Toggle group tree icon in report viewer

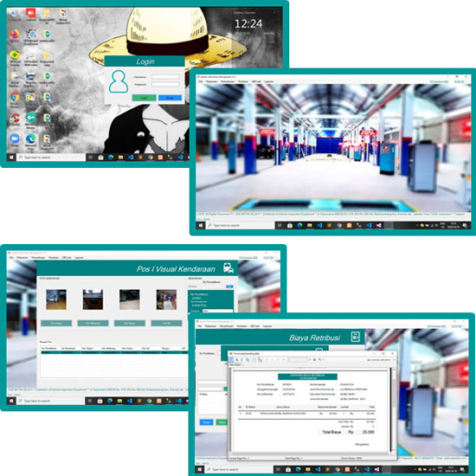pyautogui.click(x=260, y=359)
